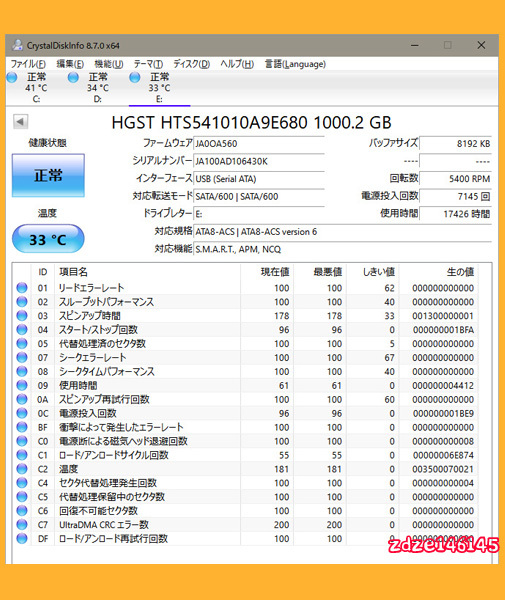
Task: Open the 言語(Language) menu
Action: 295,64
